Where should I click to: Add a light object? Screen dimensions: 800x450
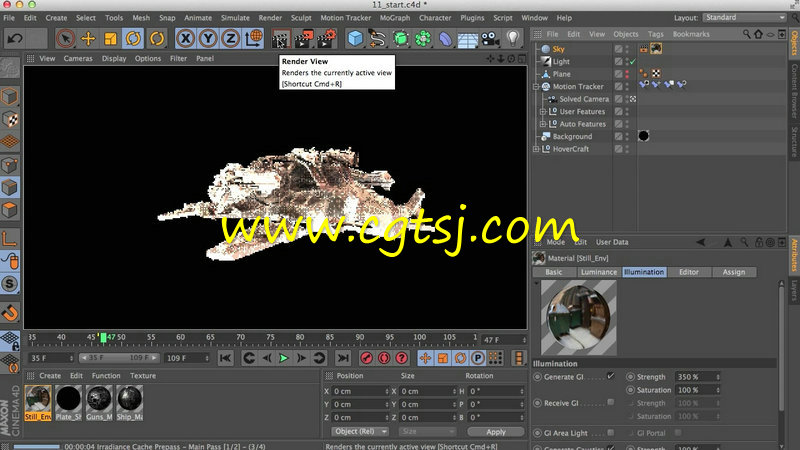(513, 39)
